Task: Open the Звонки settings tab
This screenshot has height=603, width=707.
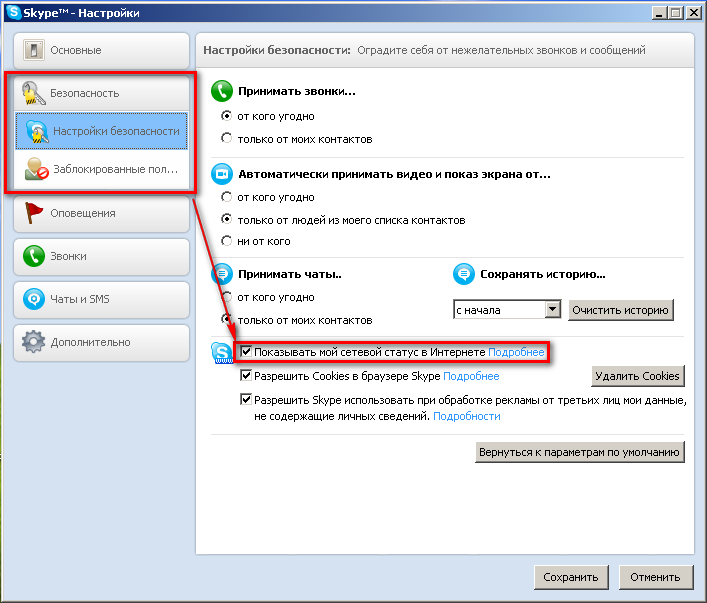Action: tap(101, 256)
